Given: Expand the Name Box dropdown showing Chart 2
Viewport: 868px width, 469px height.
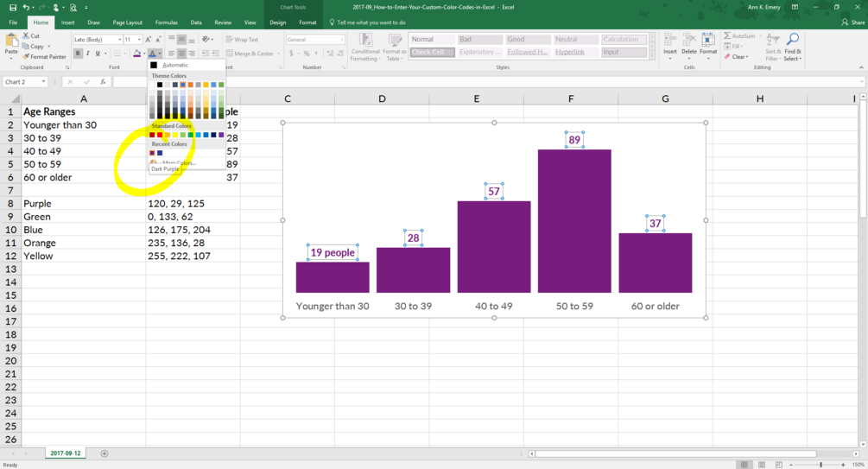Looking at the screenshot, I should pyautogui.click(x=43, y=82).
